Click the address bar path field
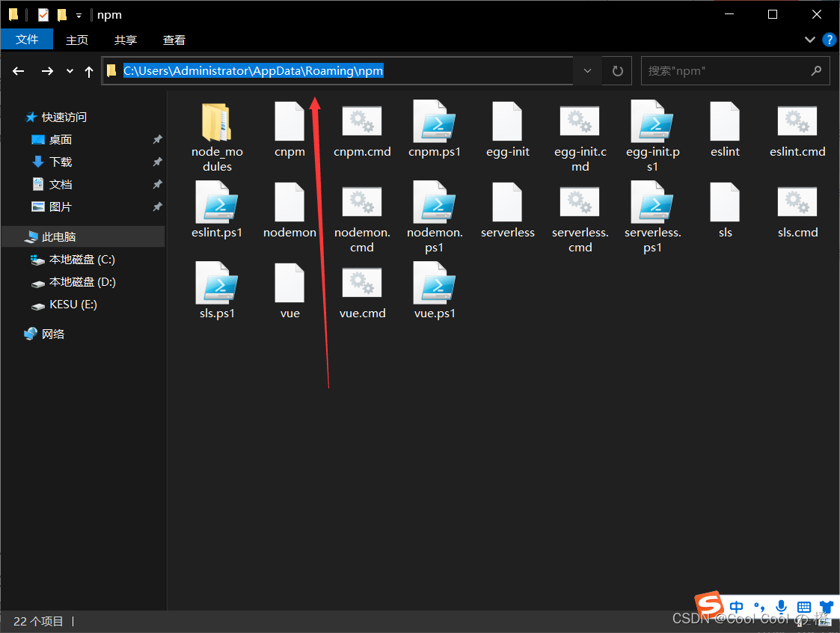 (x=337, y=71)
